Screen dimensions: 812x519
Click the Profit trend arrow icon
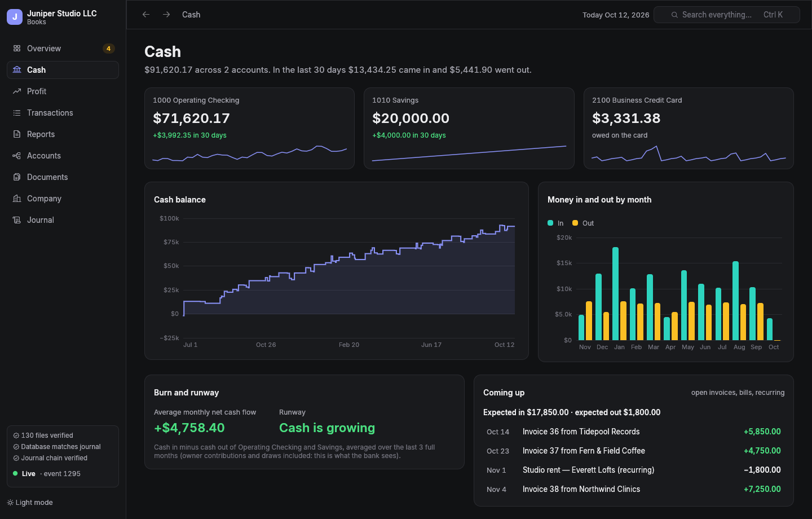pyautogui.click(x=17, y=91)
